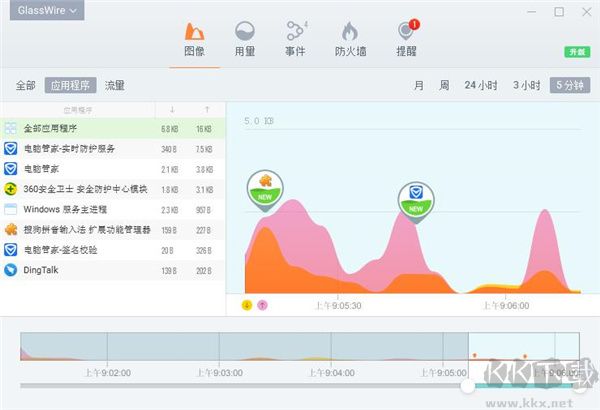Sort by upload column arrow
Viewport: 600px width, 410px height.
pos(207,109)
